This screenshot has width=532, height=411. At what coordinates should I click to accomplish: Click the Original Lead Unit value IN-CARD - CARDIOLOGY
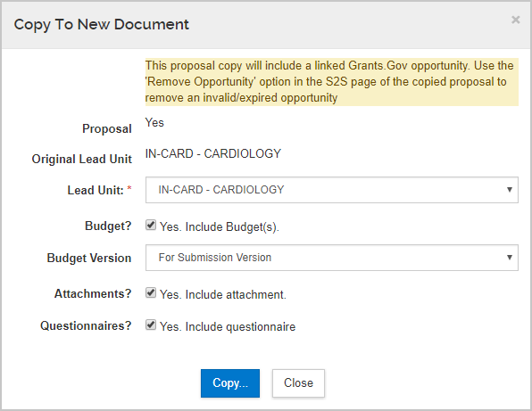pyautogui.click(x=213, y=154)
